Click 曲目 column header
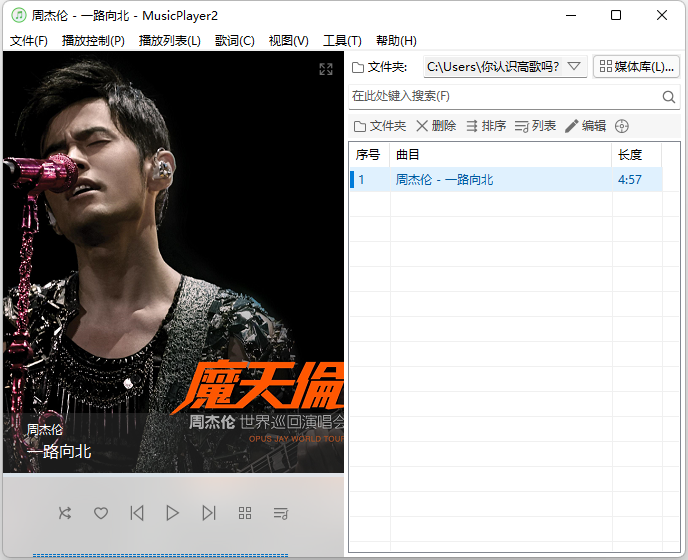 (x=501, y=155)
